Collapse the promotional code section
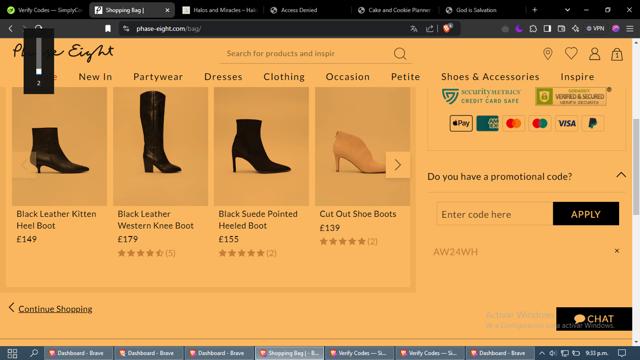The image size is (640, 360). (x=621, y=175)
